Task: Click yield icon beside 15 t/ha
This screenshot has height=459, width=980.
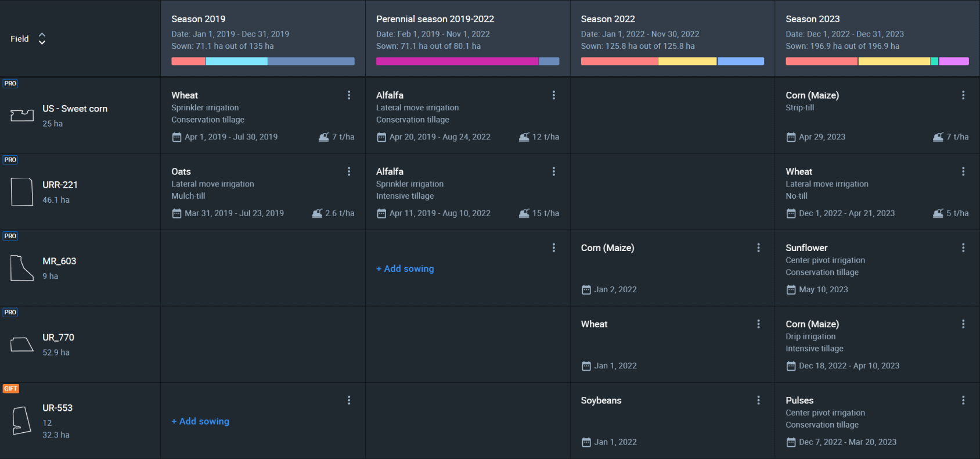Action: pos(524,213)
